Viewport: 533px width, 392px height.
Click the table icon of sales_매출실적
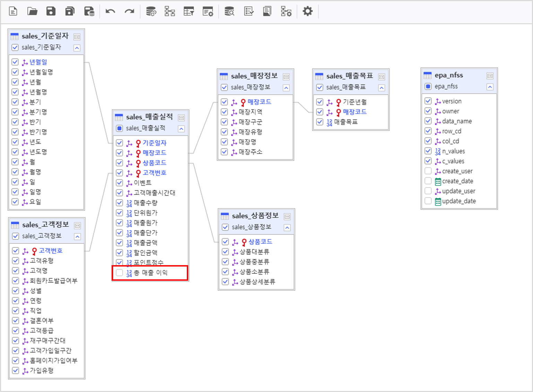119,117
